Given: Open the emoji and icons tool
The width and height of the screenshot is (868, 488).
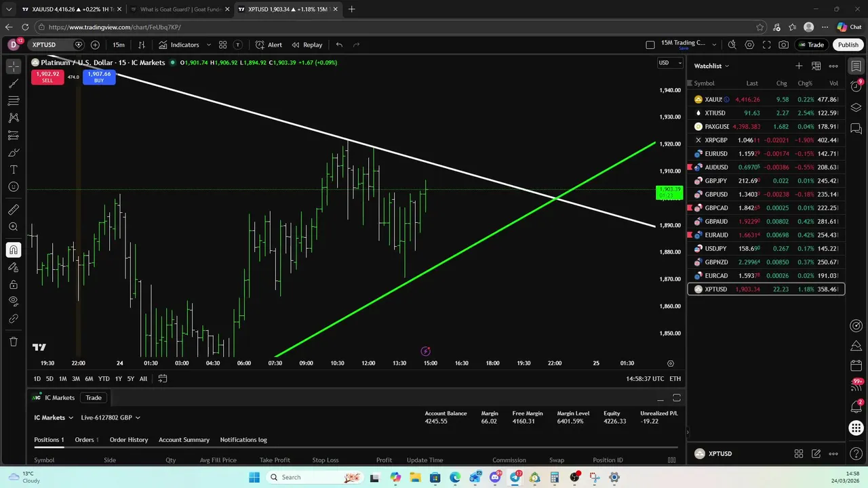Looking at the screenshot, I should click(x=14, y=186).
